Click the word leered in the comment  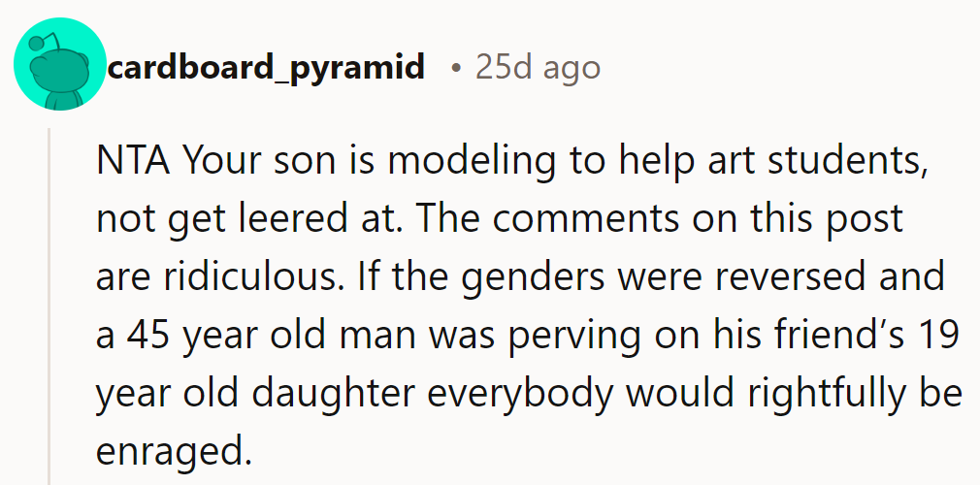[x=289, y=219]
